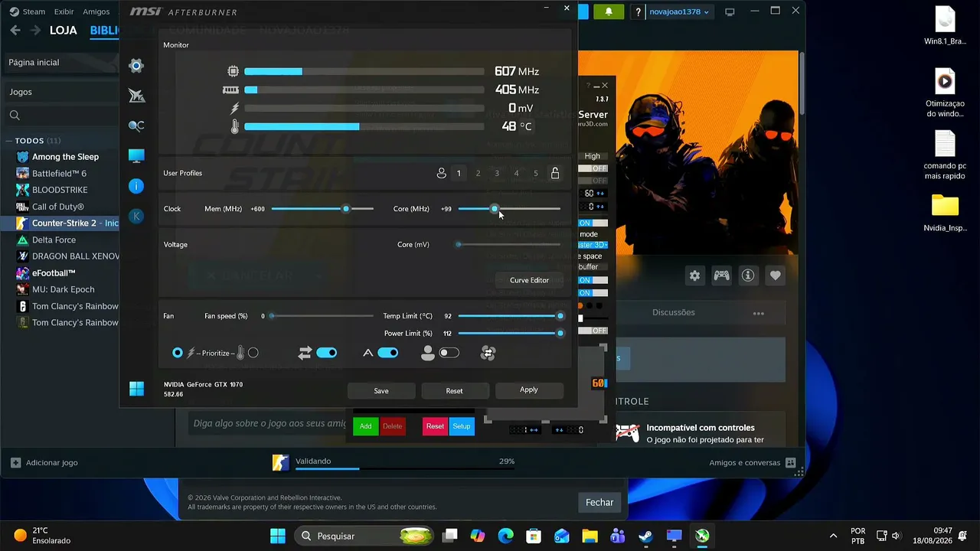Viewport: 980px width, 551px height.
Task: Click the profile lock icon
Action: (x=555, y=173)
